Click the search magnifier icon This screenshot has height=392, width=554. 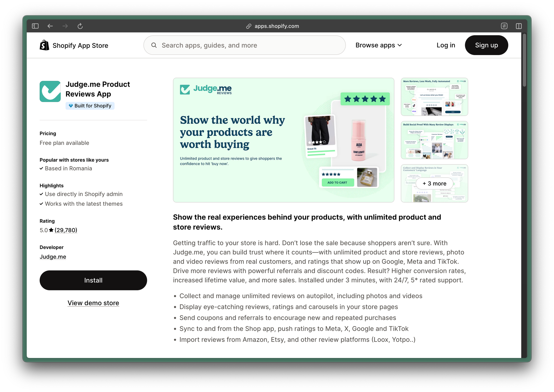pyautogui.click(x=154, y=45)
